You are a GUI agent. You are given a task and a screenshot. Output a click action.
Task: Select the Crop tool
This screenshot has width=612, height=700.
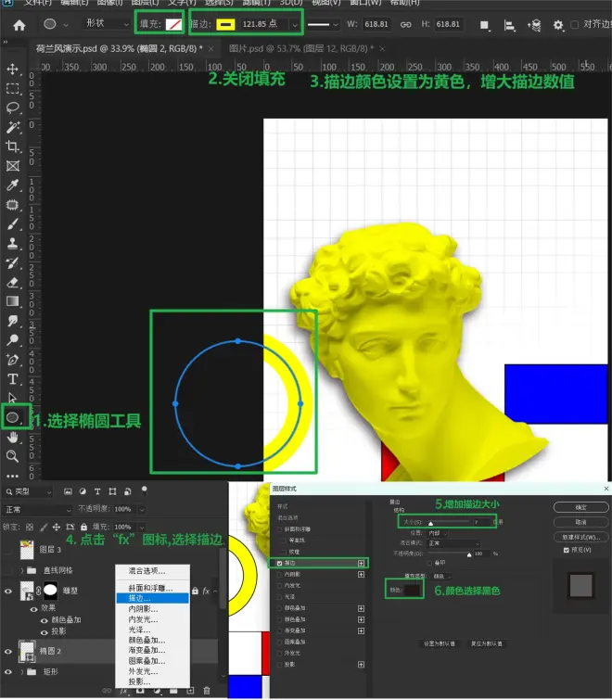pyautogui.click(x=12, y=146)
